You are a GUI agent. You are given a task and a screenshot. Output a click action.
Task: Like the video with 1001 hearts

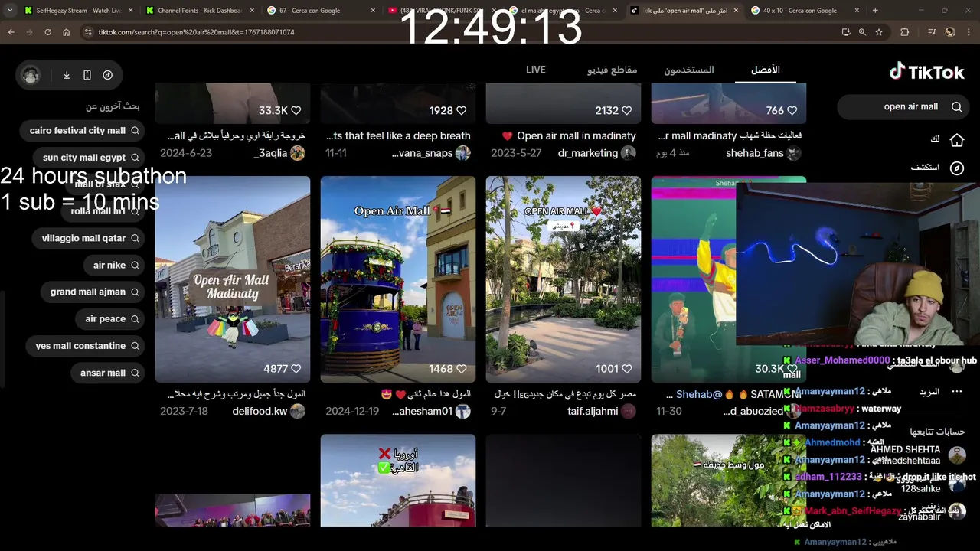[627, 369]
